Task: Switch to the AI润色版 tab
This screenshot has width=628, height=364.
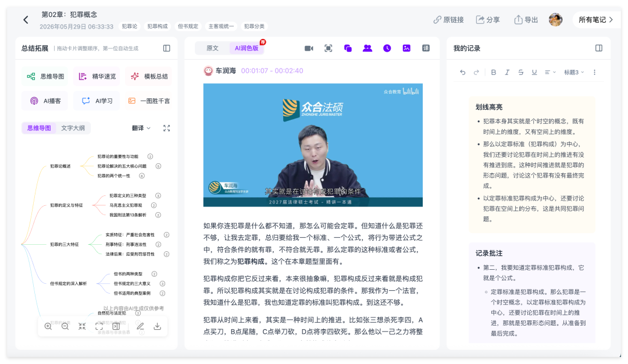Action: pos(247,48)
